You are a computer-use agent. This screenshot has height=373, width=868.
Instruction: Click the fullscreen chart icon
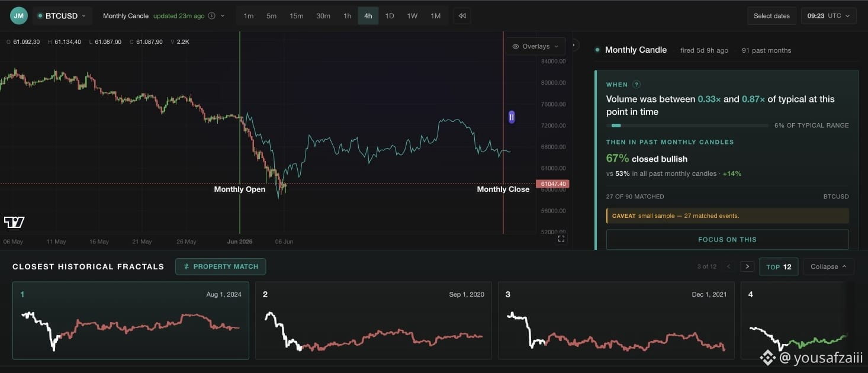pos(561,239)
